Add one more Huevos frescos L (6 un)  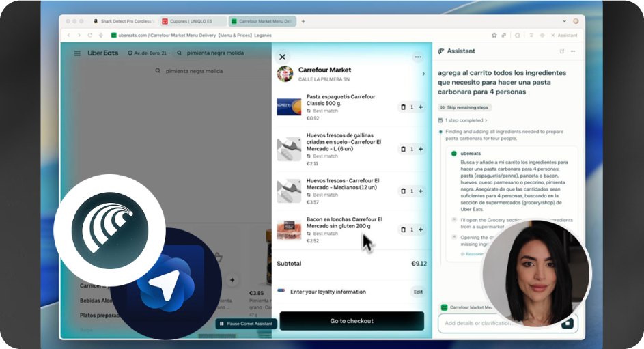[421, 149]
